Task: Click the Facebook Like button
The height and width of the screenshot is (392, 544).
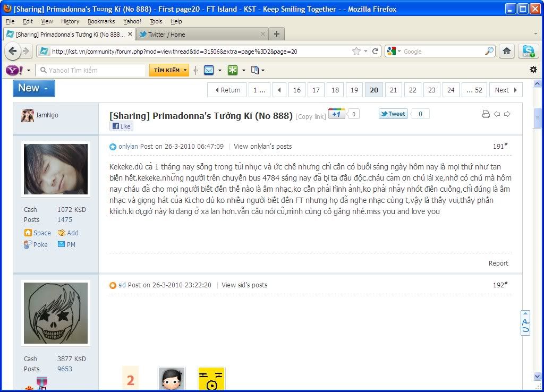Action: click(x=122, y=126)
